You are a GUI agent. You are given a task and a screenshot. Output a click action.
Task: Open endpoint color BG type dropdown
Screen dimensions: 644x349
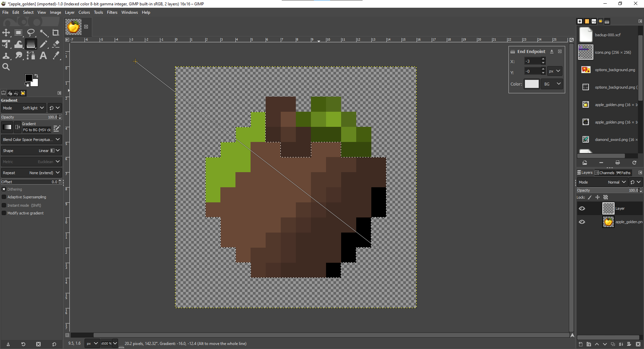(x=552, y=84)
